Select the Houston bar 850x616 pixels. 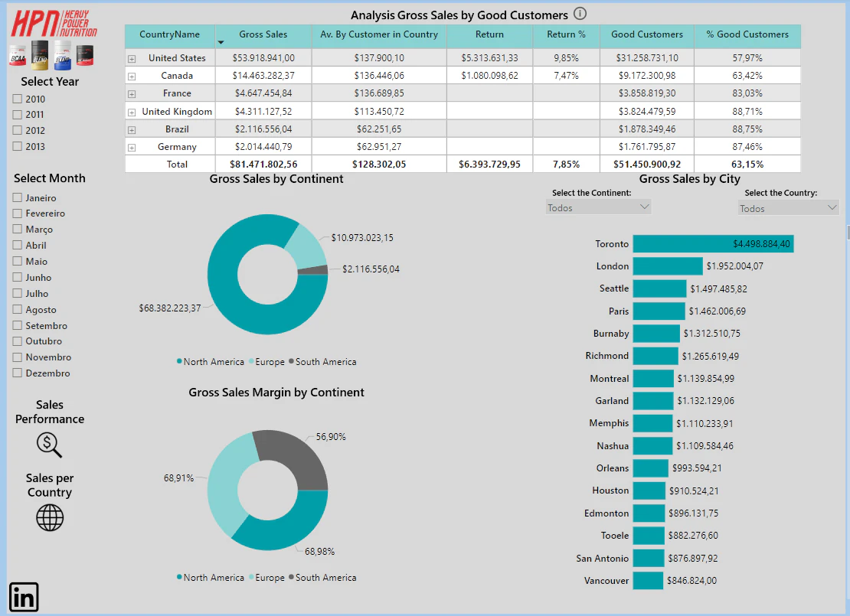(649, 491)
